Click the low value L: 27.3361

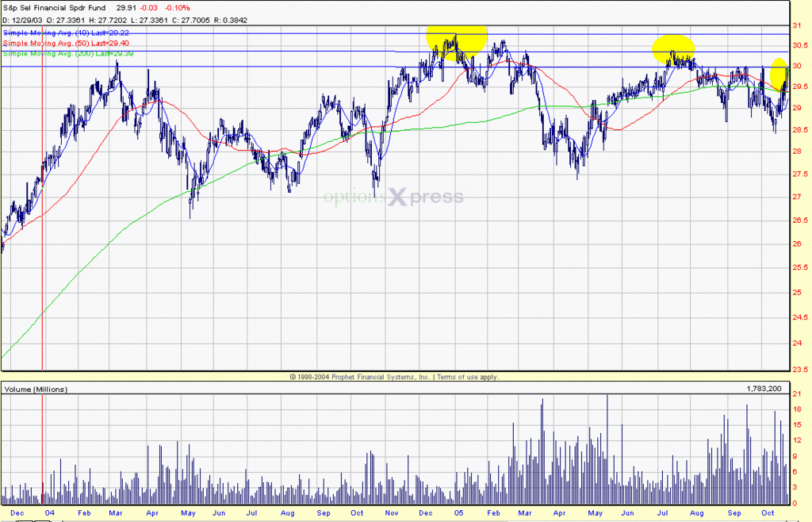click(149, 20)
